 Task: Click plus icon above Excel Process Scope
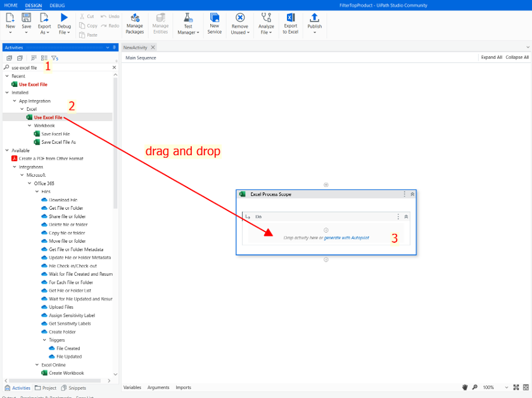coord(326,184)
